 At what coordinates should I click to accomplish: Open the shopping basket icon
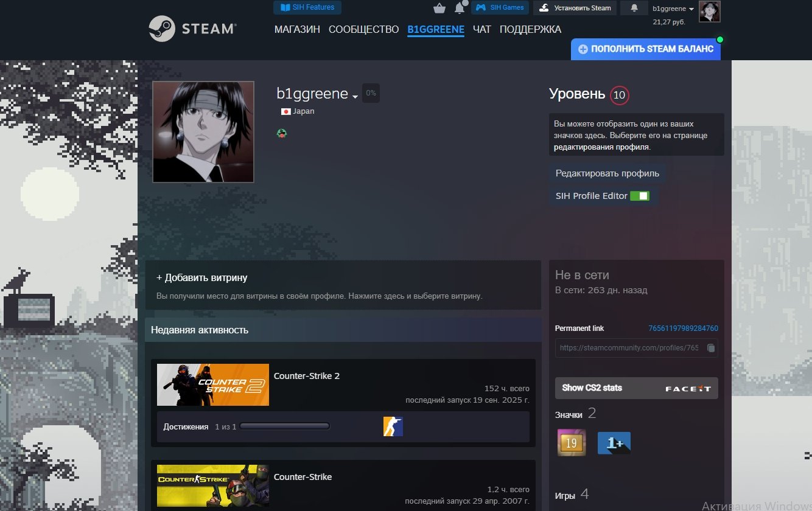click(x=439, y=8)
